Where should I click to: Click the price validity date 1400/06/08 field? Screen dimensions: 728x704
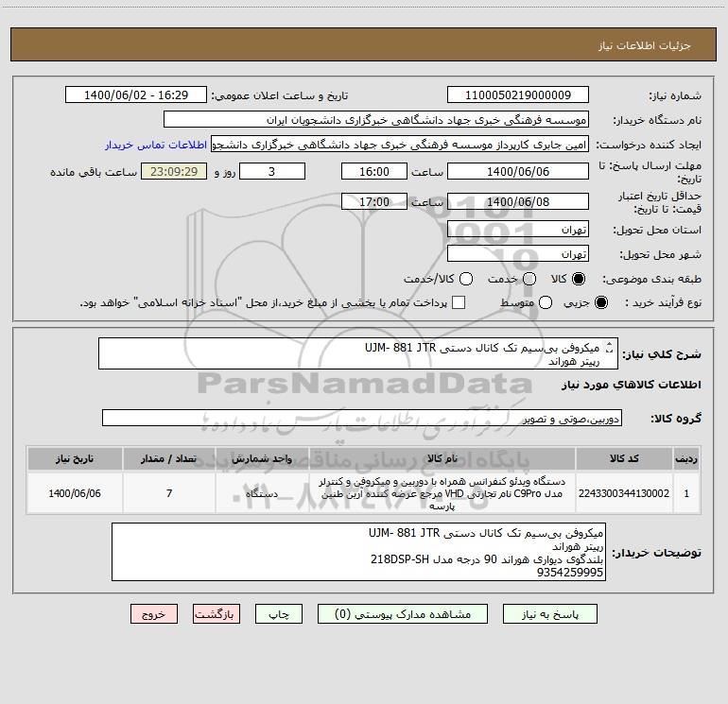518,201
